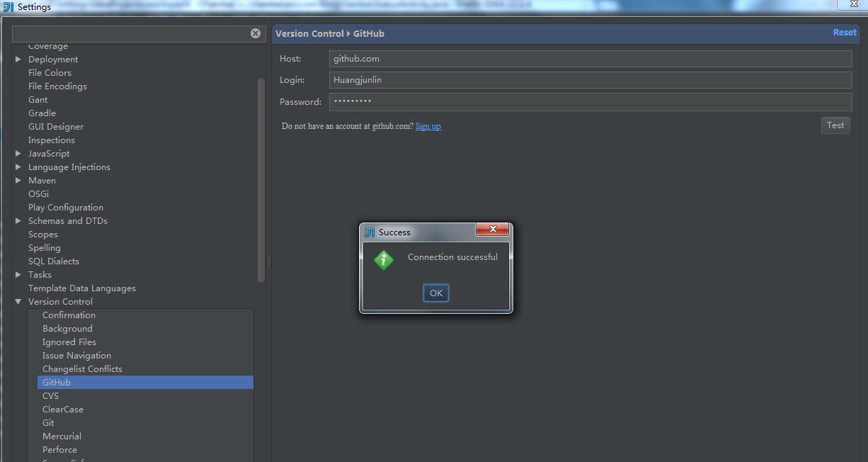Open Play Configuration settings

coord(66,208)
